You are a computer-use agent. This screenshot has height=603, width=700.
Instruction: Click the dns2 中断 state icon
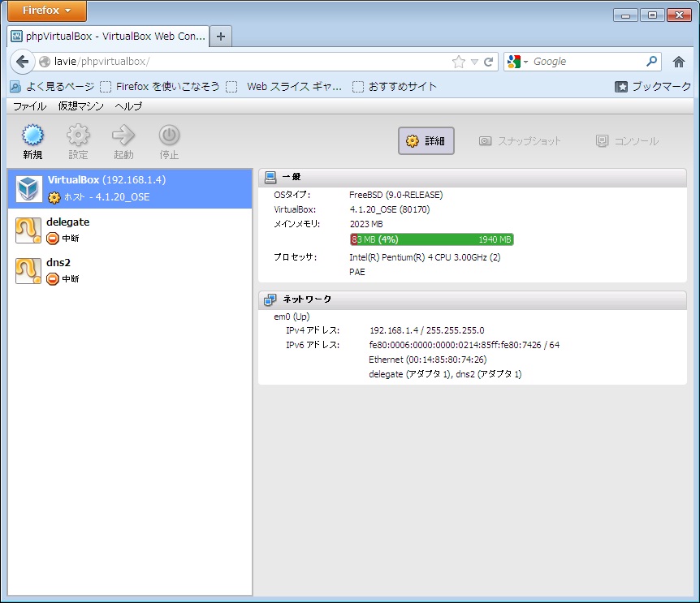tap(53, 279)
